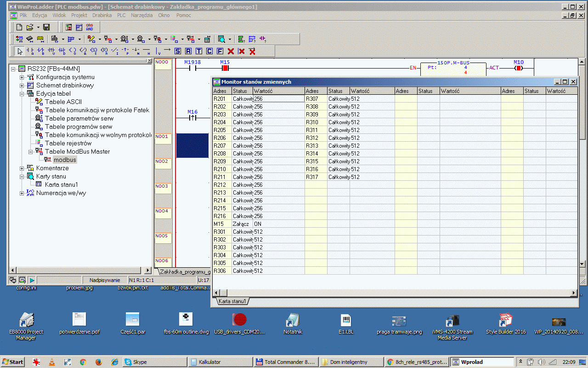
Task: Click the green run icon in status bar
Action: [x=32, y=280]
